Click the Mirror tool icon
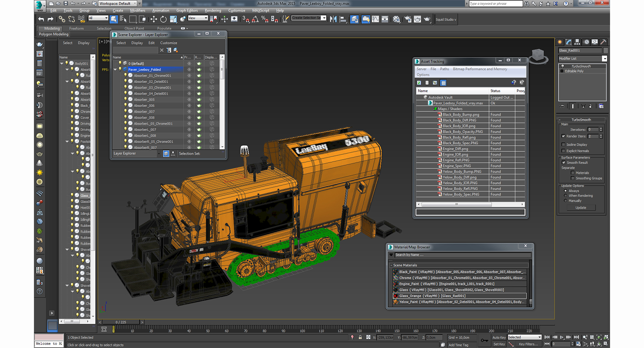 333,19
